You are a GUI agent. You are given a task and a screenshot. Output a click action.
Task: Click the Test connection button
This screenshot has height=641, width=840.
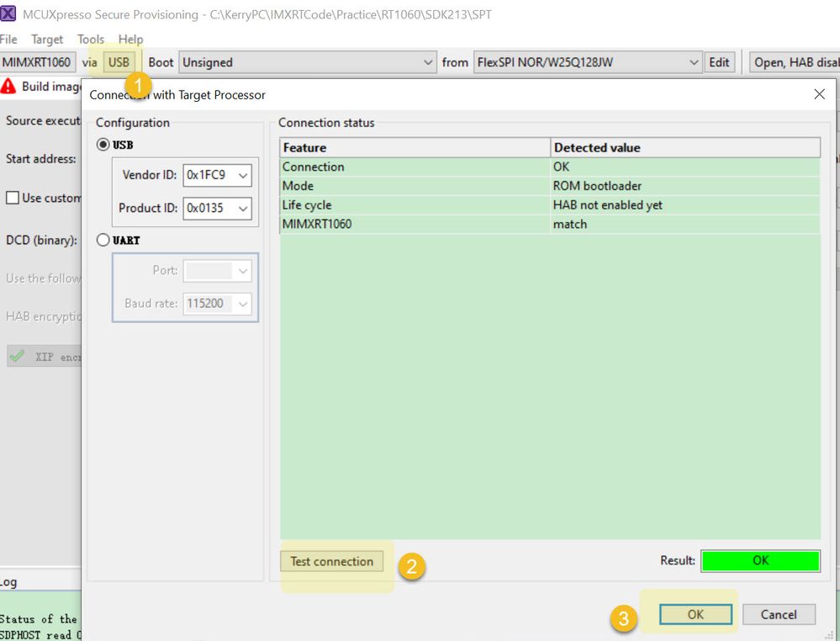coord(331,561)
